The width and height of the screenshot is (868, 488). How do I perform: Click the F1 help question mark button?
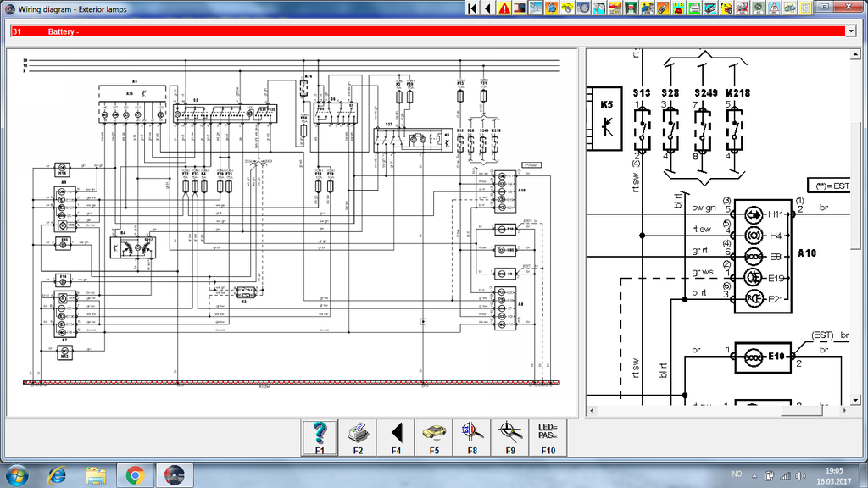coord(320,437)
